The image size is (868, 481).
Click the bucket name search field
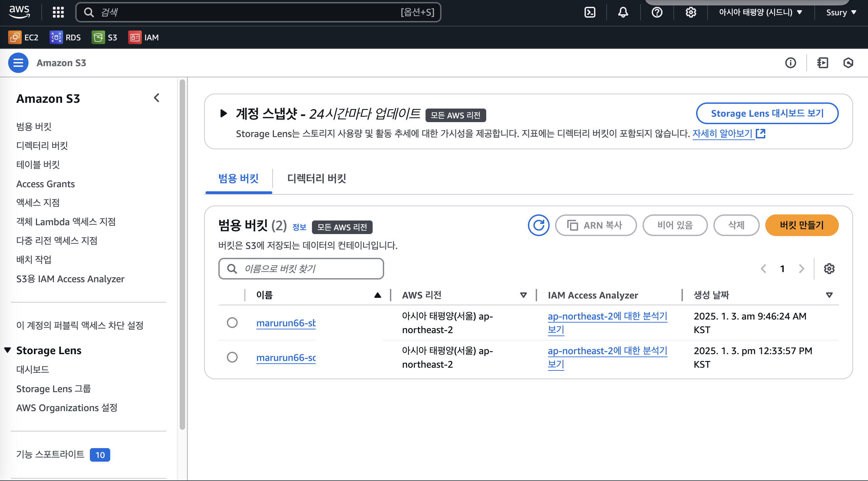301,269
